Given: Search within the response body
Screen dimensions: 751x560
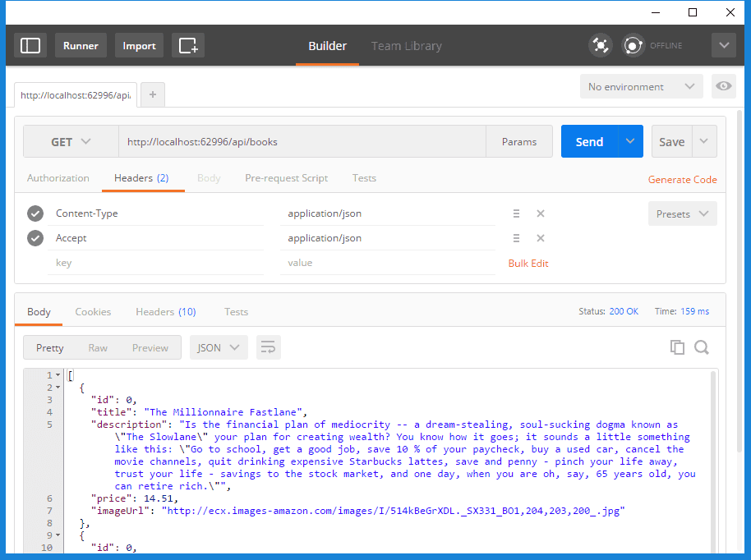Looking at the screenshot, I should coord(702,347).
